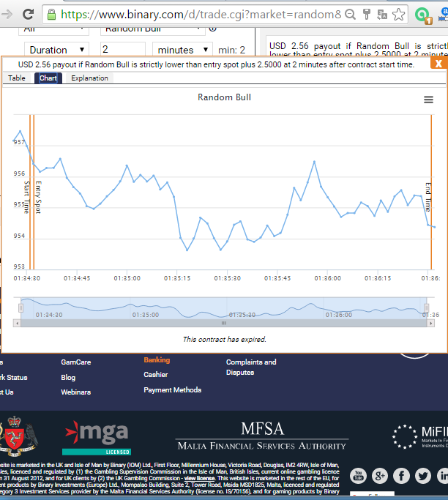
Task: Click the key password icon in address bar
Action: pos(367,15)
